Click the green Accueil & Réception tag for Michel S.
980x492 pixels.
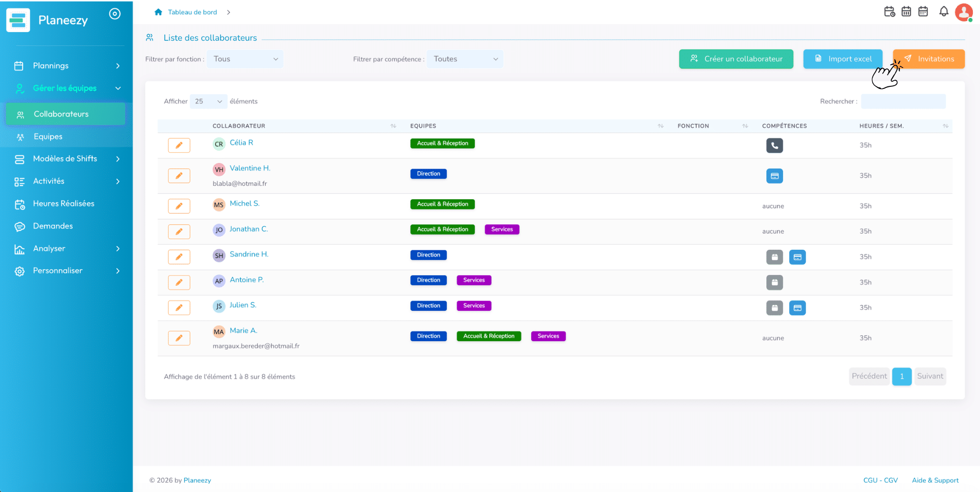[442, 204]
